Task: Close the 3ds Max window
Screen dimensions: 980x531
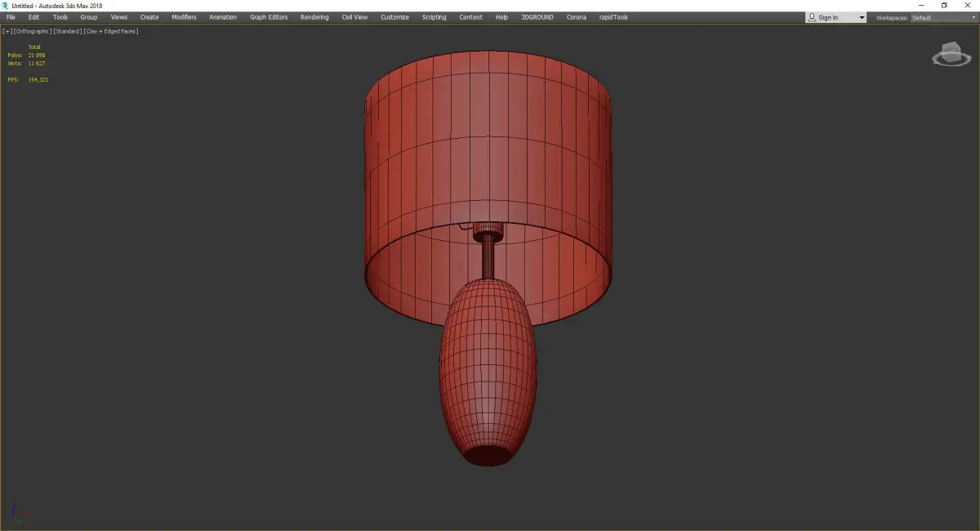Action: click(x=968, y=6)
